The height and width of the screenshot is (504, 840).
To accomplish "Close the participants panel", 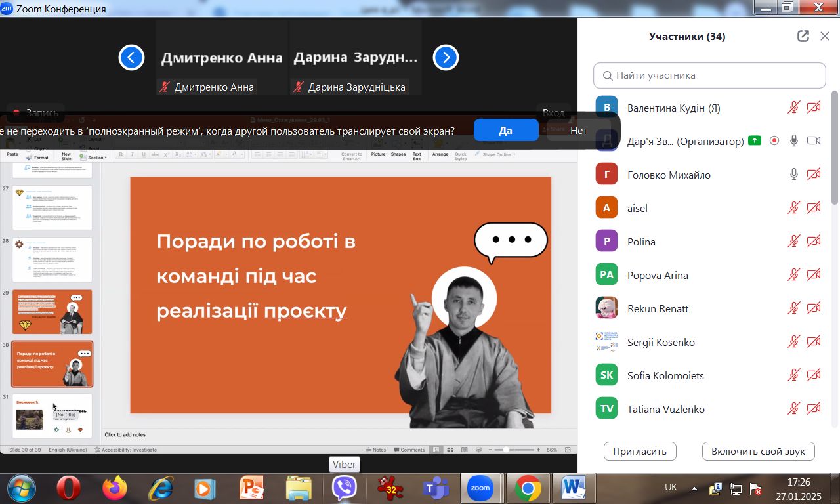I will [825, 36].
